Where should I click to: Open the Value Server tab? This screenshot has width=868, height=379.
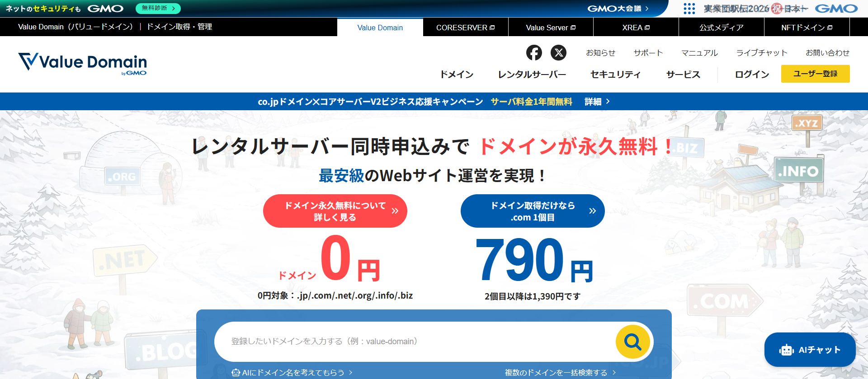tap(551, 28)
